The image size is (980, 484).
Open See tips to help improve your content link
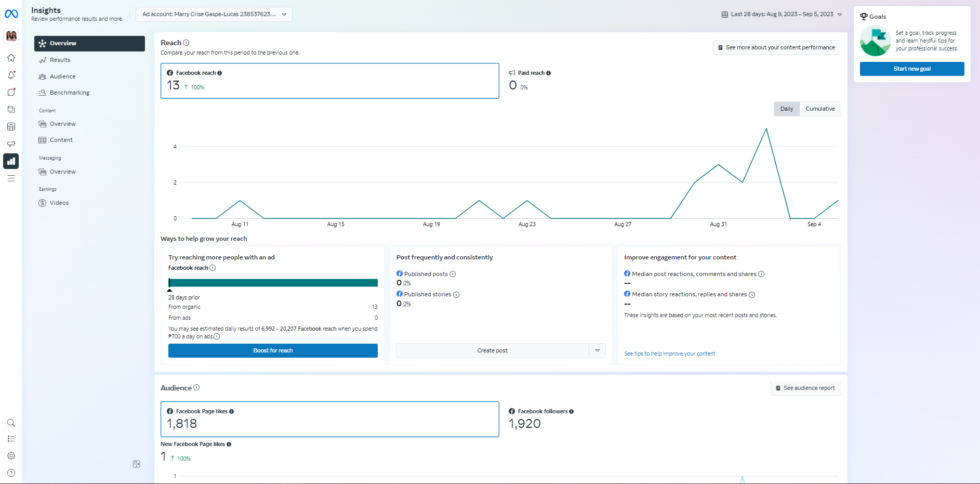[x=669, y=354]
